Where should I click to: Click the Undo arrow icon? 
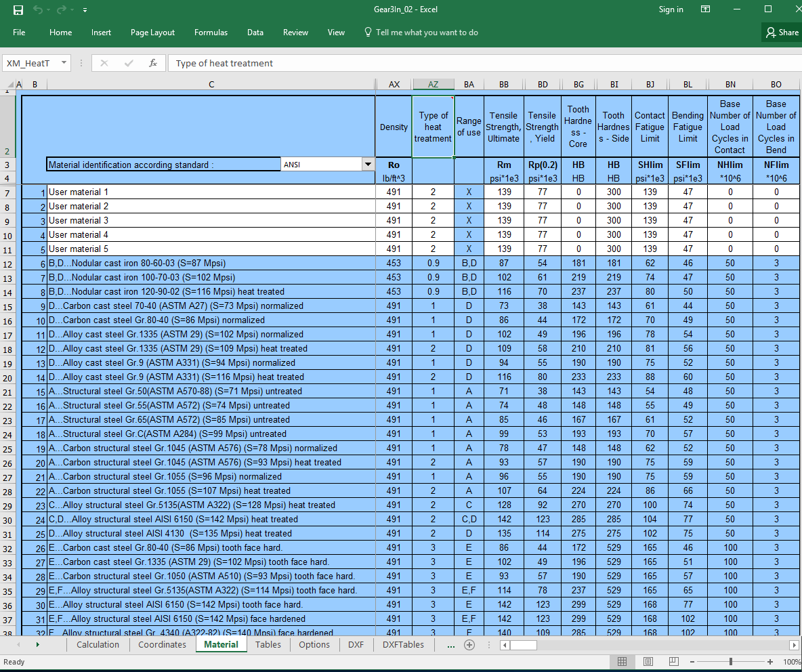pyautogui.click(x=39, y=10)
